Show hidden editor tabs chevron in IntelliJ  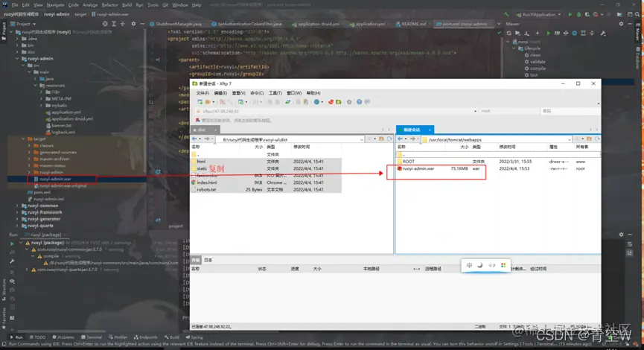click(x=499, y=24)
